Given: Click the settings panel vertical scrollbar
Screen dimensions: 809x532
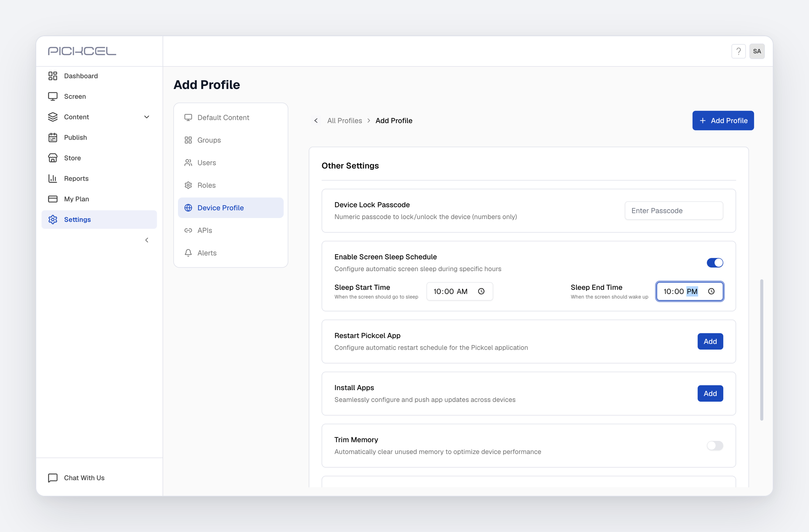Looking at the screenshot, I should (761, 350).
